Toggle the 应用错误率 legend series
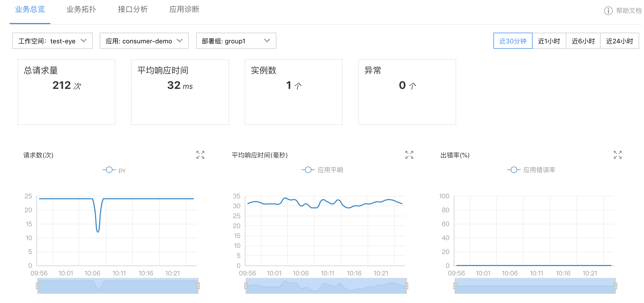The height and width of the screenshot is (303, 644). click(x=531, y=170)
